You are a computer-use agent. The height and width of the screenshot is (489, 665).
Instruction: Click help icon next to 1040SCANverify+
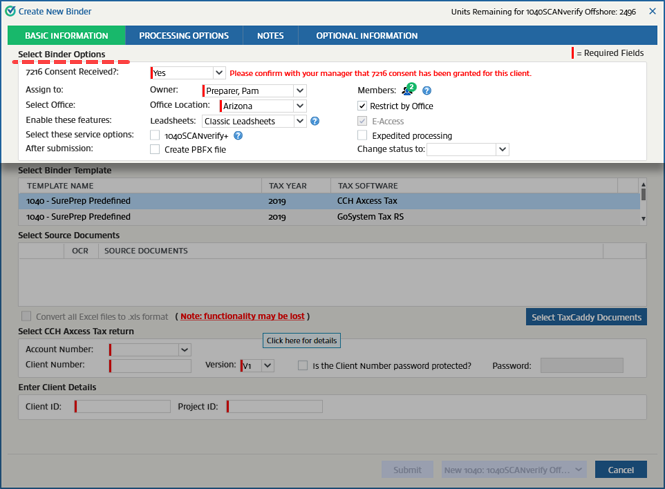tap(238, 135)
